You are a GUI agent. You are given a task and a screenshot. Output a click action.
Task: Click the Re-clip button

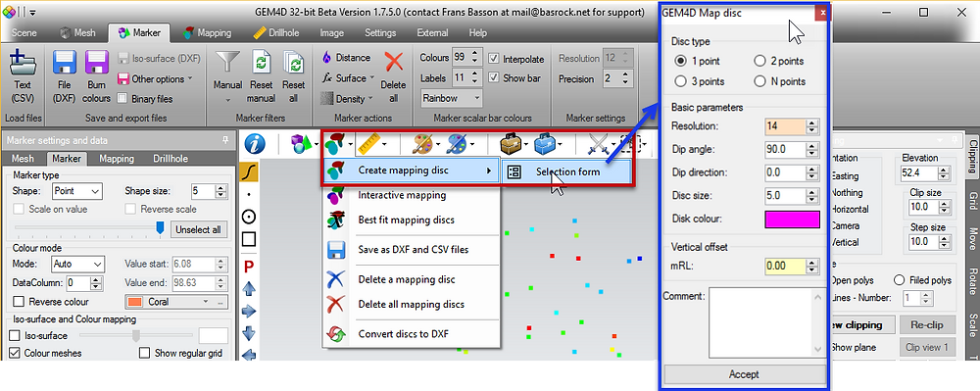(927, 324)
